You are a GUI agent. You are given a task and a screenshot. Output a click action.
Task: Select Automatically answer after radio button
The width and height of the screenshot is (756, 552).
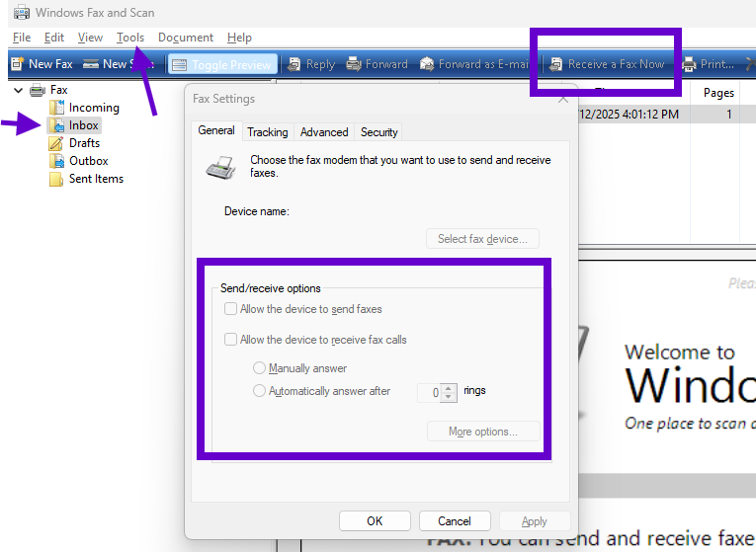click(259, 391)
